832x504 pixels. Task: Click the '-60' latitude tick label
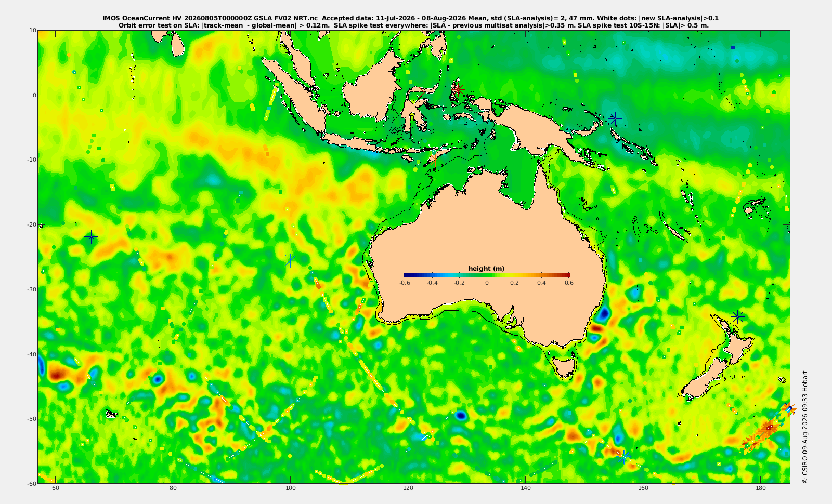pos(31,484)
